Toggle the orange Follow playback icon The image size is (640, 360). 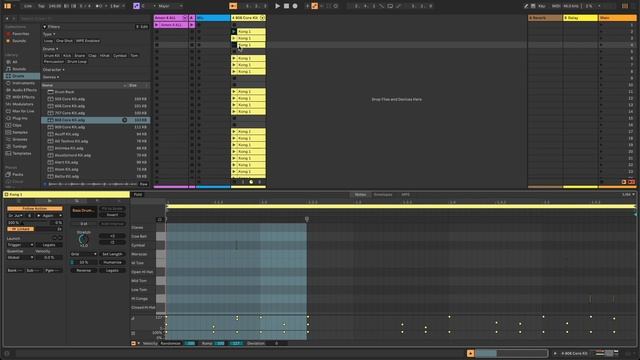(233, 6)
